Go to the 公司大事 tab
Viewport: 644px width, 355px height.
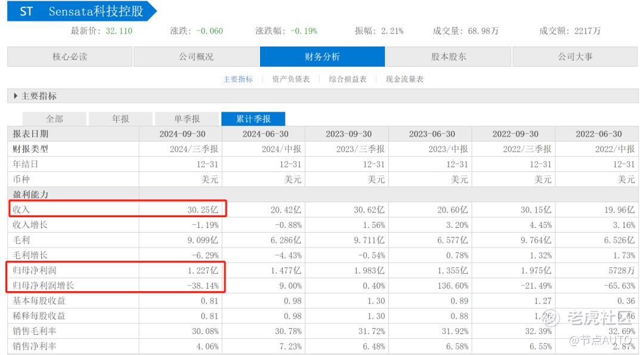575,57
